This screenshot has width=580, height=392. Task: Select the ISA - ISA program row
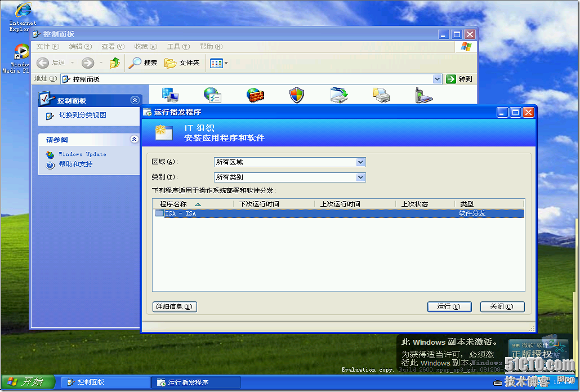click(x=338, y=213)
